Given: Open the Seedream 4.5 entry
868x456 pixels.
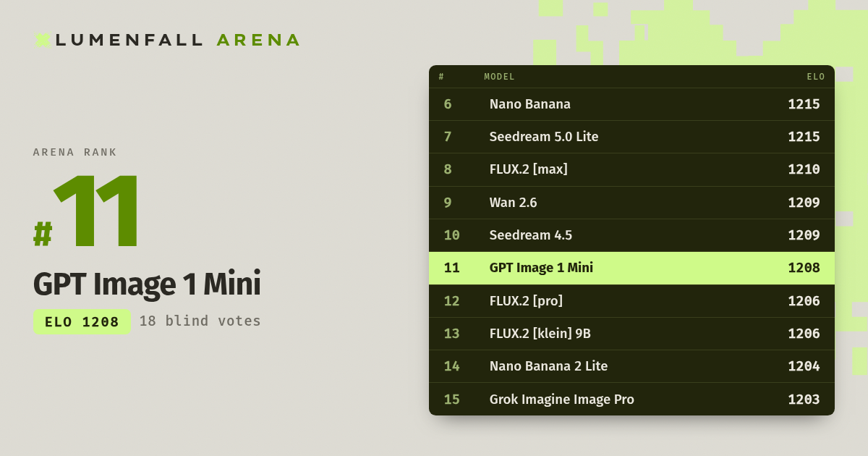Looking at the screenshot, I should pyautogui.click(x=631, y=235).
